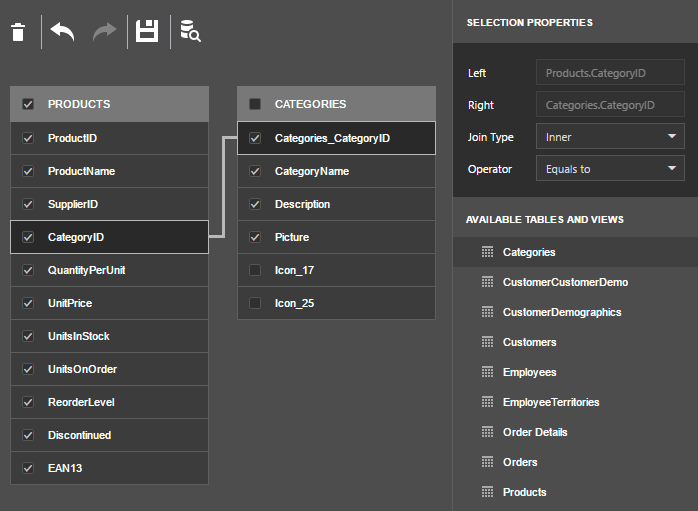The image size is (698, 511).
Task: Click the undo arrow icon
Action: point(63,32)
